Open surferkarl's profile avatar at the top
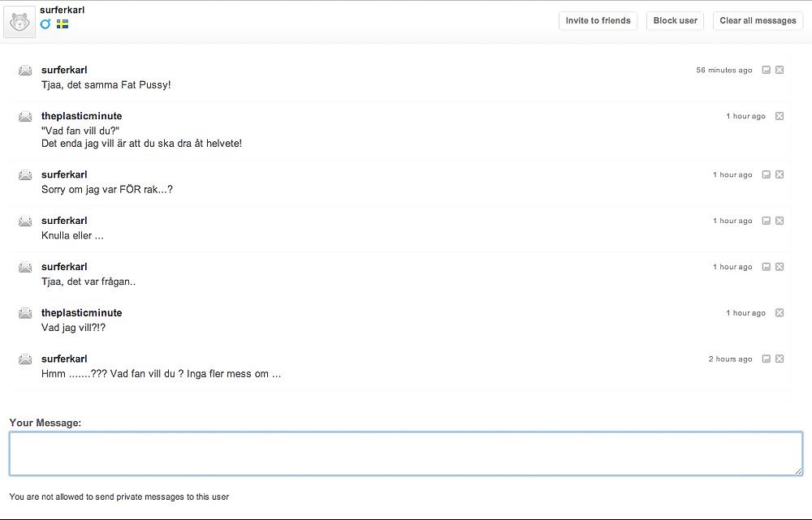Image resolution: width=812 pixels, height=520 pixels. click(19, 22)
